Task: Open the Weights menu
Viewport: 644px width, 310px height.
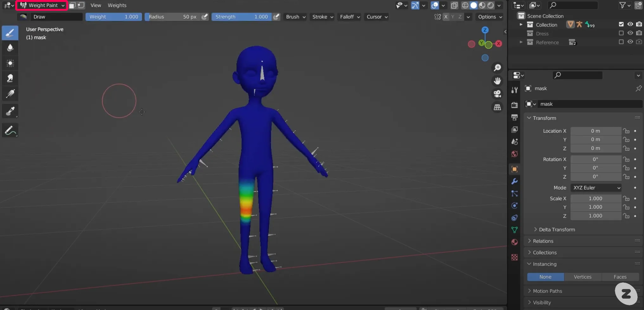Action: point(117,5)
